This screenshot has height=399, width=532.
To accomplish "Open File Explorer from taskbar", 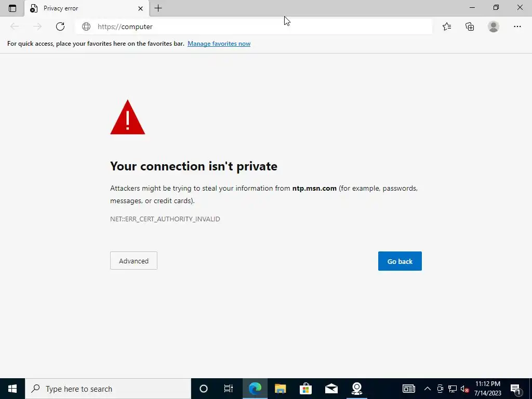I will click(x=280, y=389).
